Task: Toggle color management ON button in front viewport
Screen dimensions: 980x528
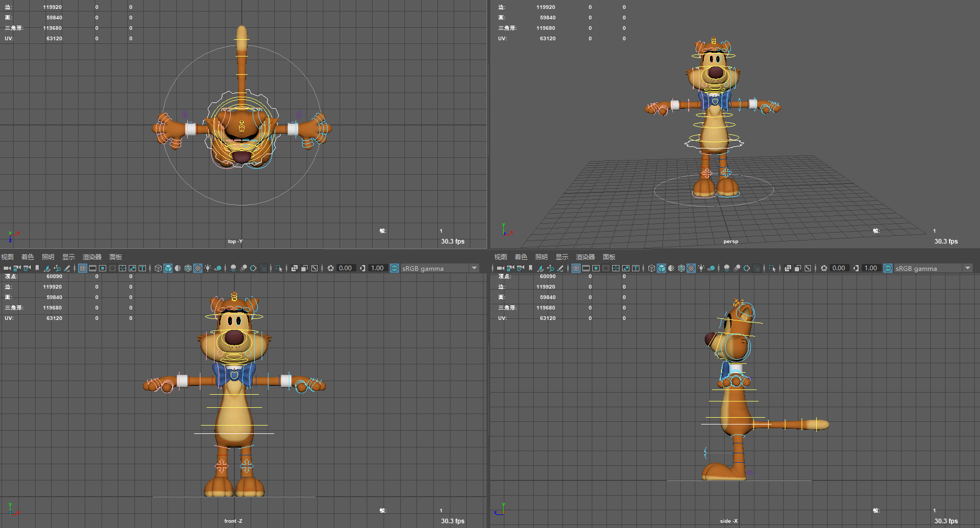Action: pos(395,268)
